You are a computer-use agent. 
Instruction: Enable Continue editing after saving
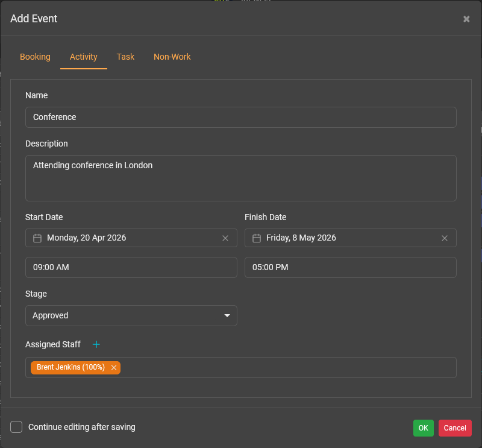point(17,427)
